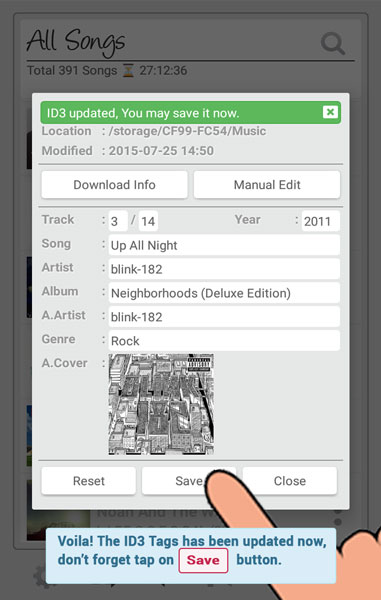This screenshot has width=381, height=600.
Task: Reset the ID3 tag changes
Action: coord(88,481)
